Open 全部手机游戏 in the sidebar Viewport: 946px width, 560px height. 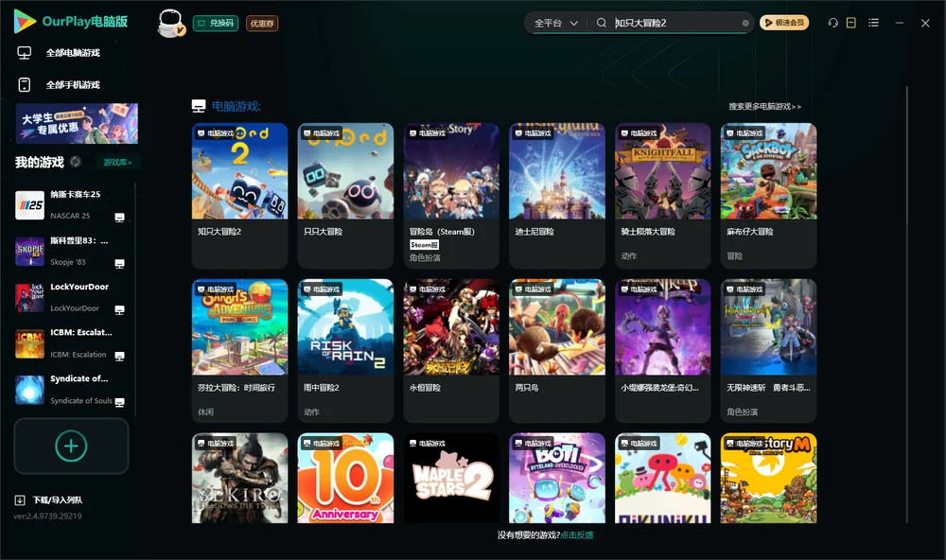pos(73,85)
